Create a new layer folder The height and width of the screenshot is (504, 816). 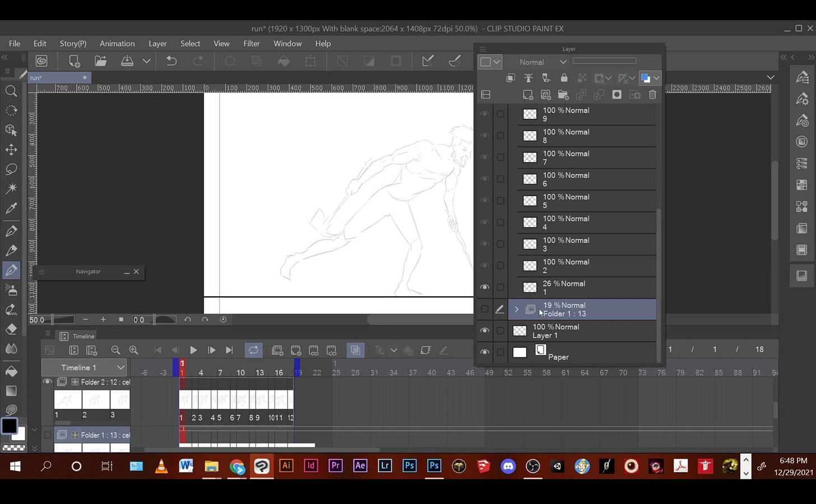click(x=563, y=95)
